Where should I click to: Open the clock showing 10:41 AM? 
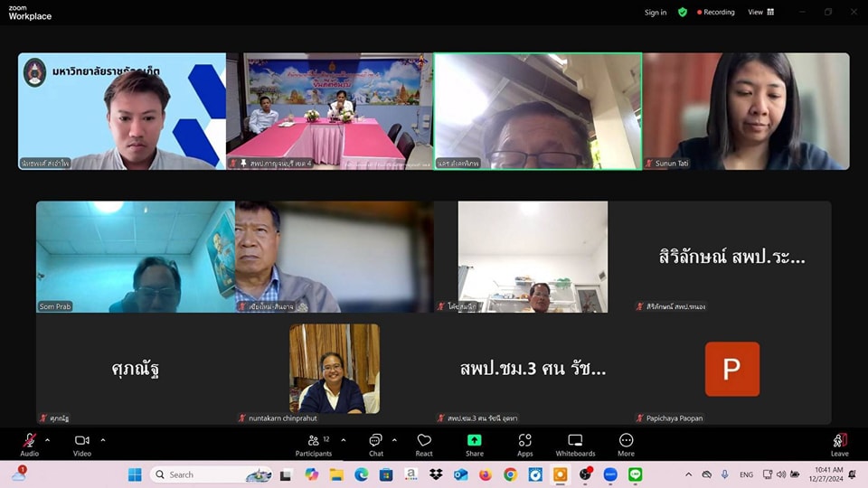click(x=827, y=474)
